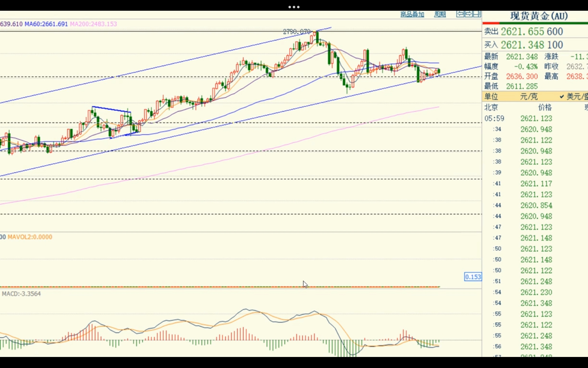Click the MAVOL2 volume indicator label
The width and height of the screenshot is (588, 368).
coord(30,237)
